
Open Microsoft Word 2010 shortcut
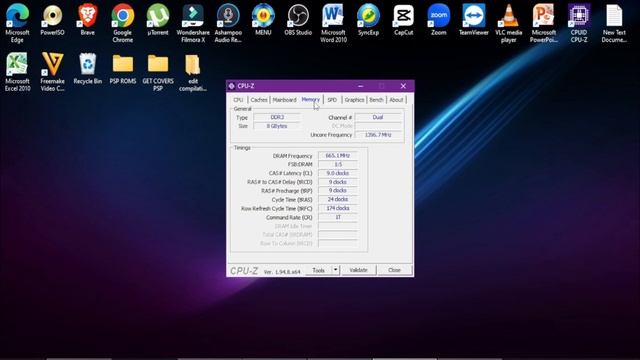(x=333, y=22)
